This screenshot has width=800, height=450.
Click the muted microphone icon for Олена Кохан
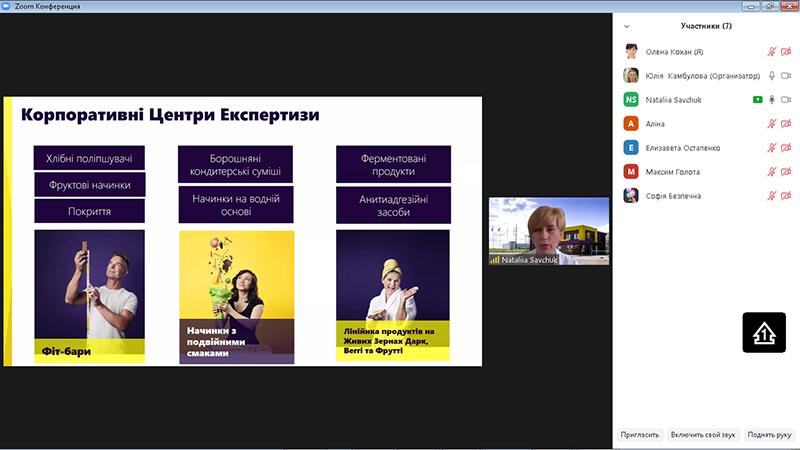click(x=771, y=52)
